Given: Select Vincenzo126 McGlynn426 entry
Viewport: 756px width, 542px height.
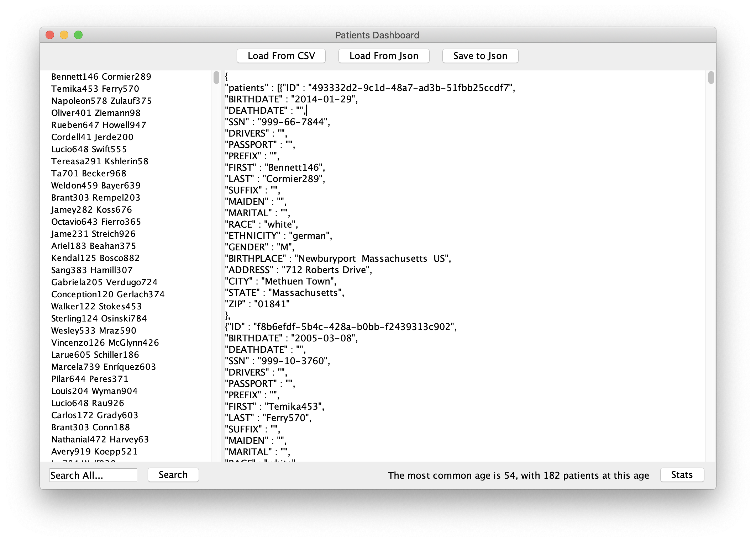Looking at the screenshot, I should 105,343.
